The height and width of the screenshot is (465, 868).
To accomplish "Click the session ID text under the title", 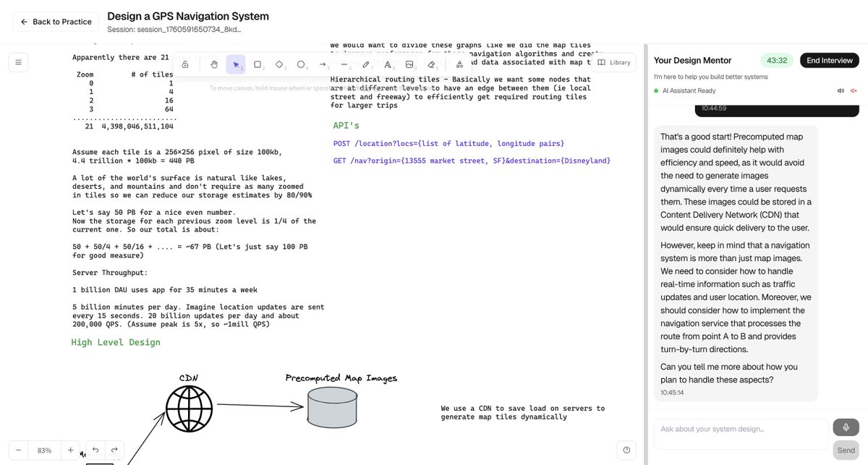I will click(x=174, y=30).
